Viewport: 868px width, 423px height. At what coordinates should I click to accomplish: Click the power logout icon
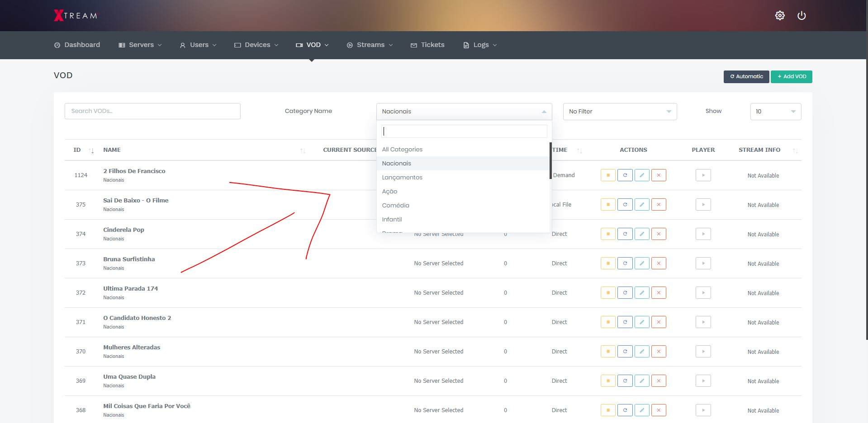[802, 15]
